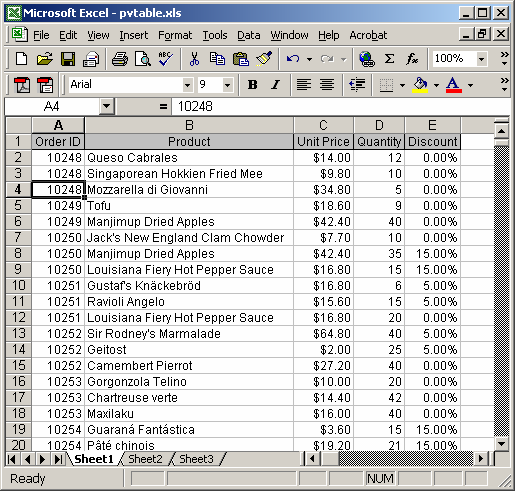Open the Name Box dropdown for A4
This screenshot has width=515, height=491.
coord(106,106)
